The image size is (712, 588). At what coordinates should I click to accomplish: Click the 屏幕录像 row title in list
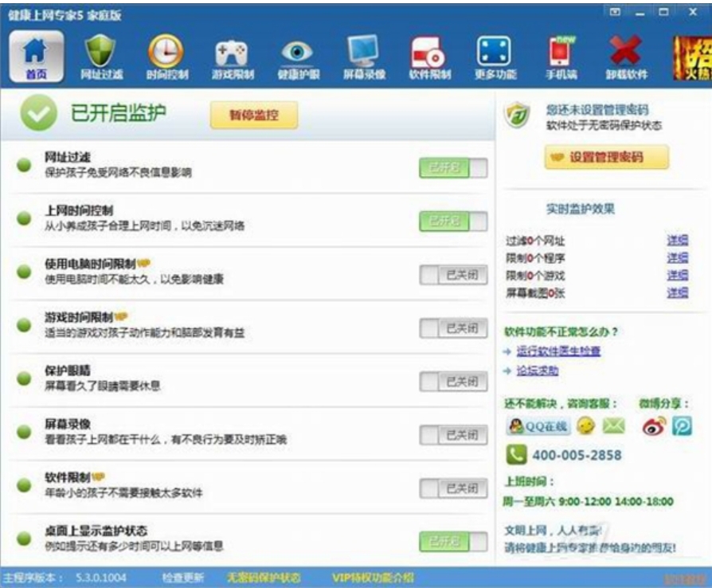67,424
